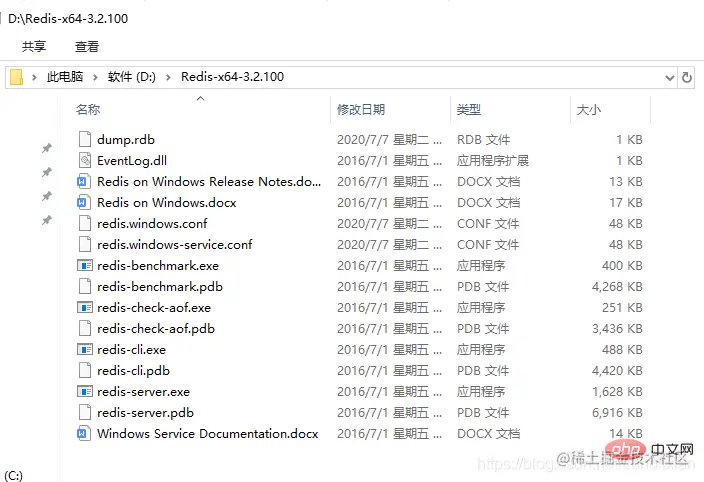Click the Windows Service Documentation.docx Word icon
The width and height of the screenshot is (704, 482).
(84, 434)
